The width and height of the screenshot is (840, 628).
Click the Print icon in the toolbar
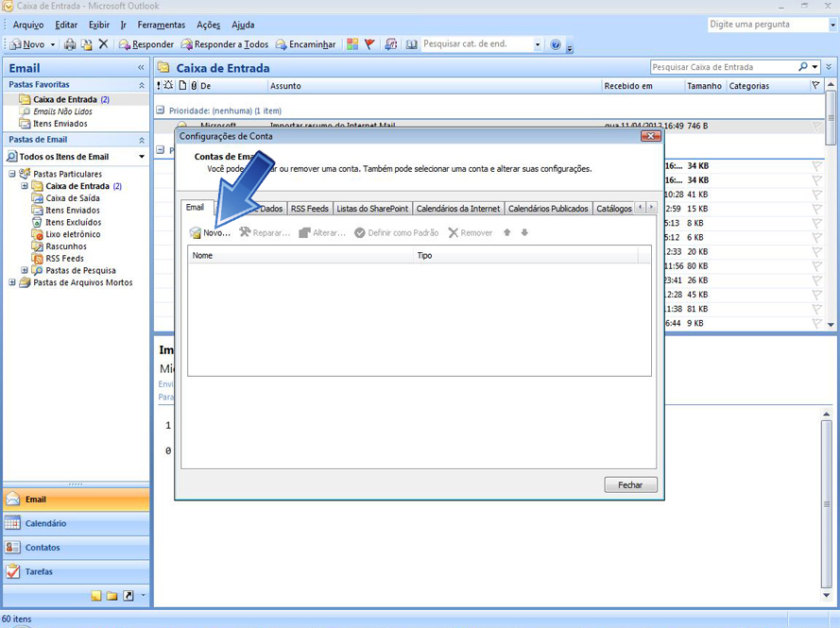coord(70,44)
